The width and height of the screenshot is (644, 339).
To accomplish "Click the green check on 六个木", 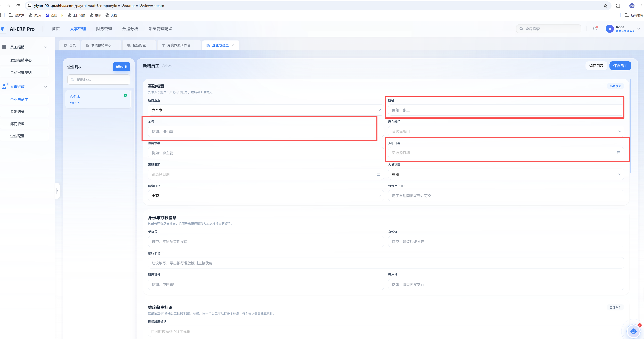I will coord(125,95).
